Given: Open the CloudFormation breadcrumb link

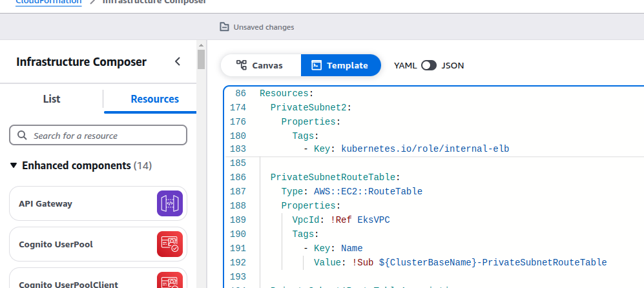Looking at the screenshot, I should tap(49, 2).
